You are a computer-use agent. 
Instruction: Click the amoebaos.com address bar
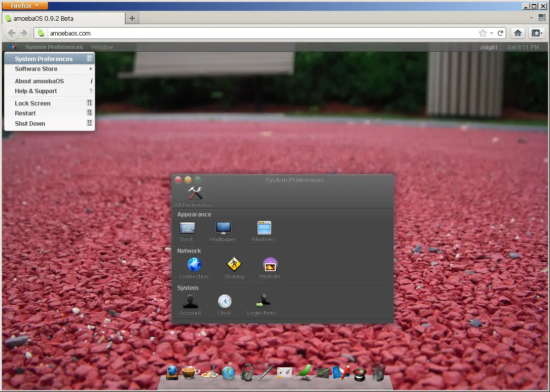[x=257, y=33]
